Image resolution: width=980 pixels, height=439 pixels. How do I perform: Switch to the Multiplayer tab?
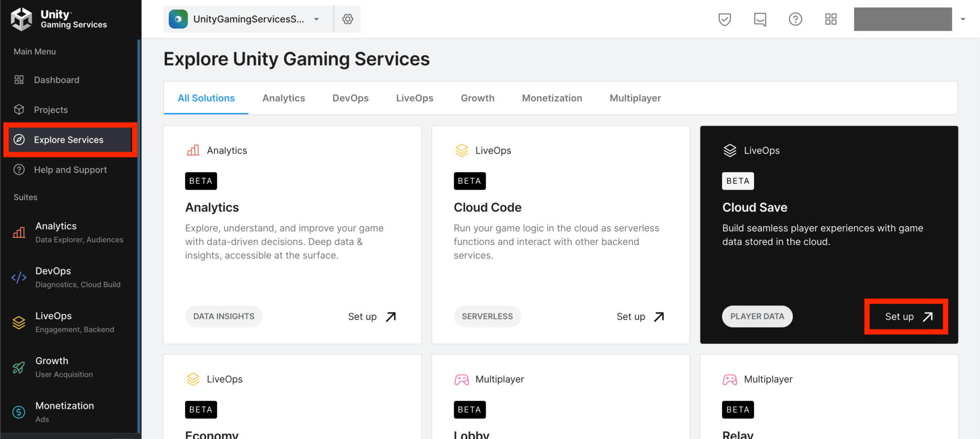point(635,98)
